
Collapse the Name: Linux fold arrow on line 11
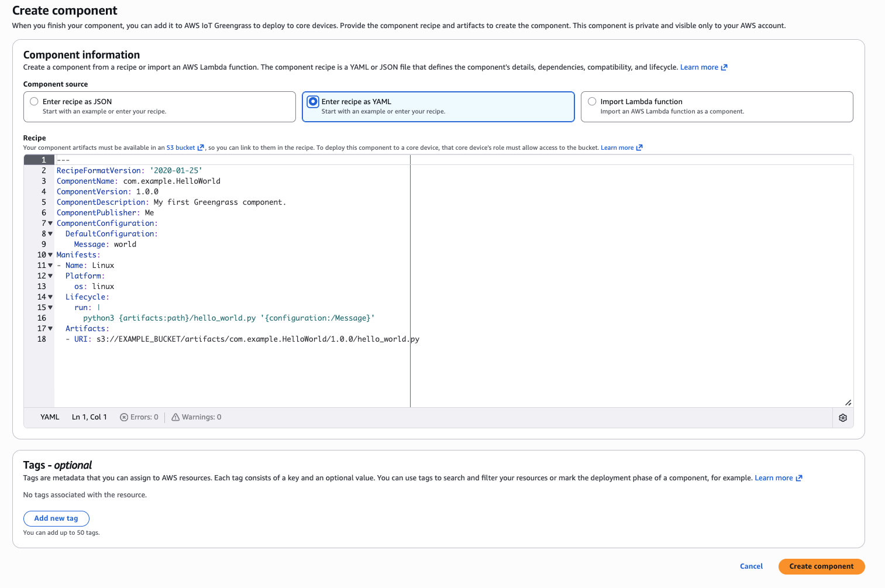[50, 265]
